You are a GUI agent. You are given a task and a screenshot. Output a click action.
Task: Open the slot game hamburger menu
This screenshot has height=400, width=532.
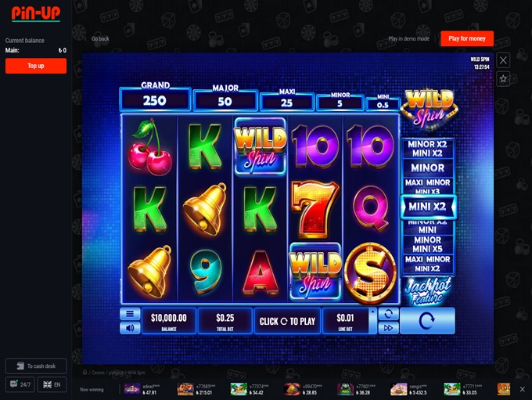[x=130, y=314]
